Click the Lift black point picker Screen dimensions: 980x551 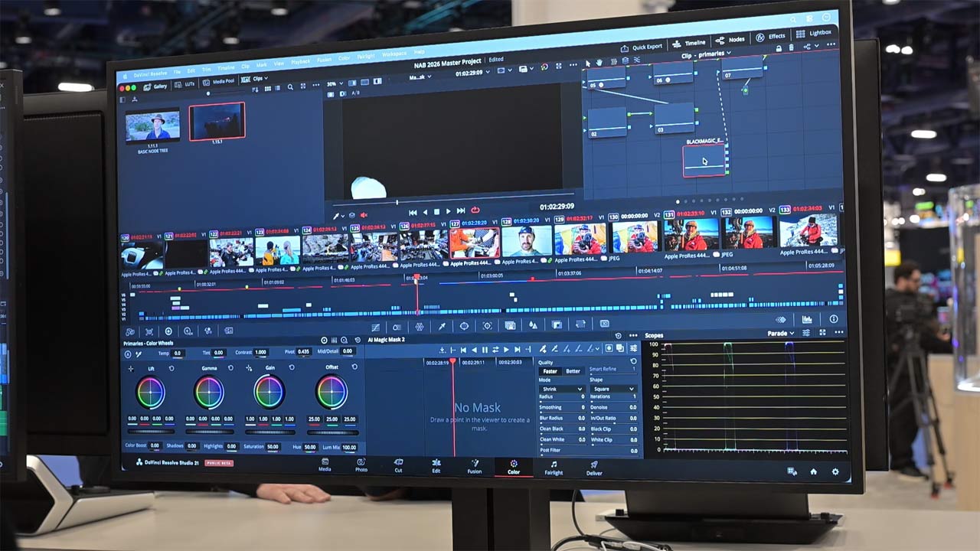pyautogui.click(x=131, y=369)
